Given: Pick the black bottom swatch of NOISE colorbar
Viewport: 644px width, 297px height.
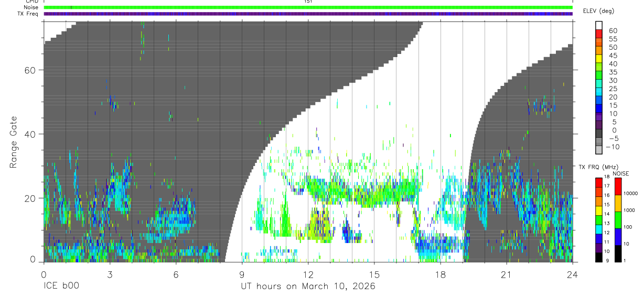Looking at the screenshot, I should point(618,254).
